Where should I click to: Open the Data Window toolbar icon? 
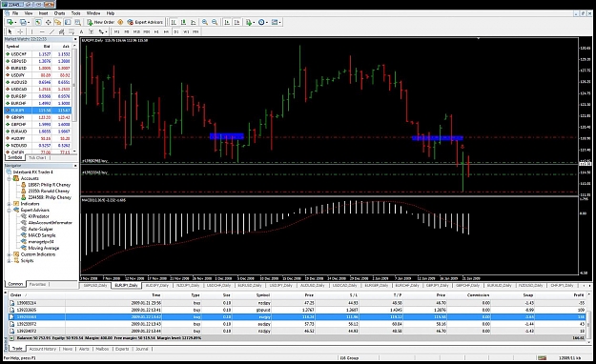point(49,22)
